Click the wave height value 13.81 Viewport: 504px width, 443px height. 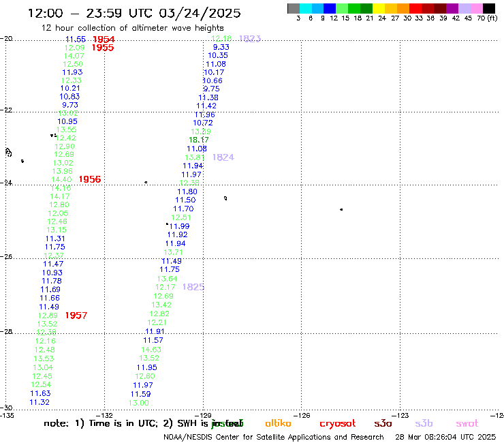195,157
